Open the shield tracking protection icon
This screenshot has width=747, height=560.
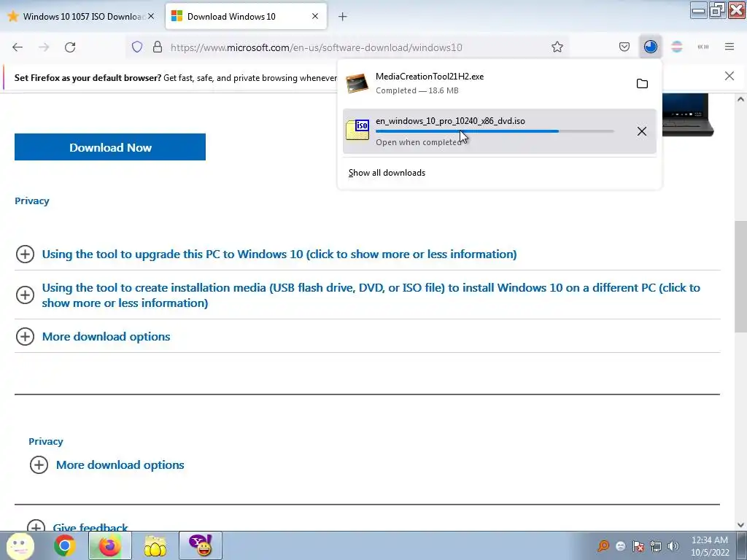[137, 47]
